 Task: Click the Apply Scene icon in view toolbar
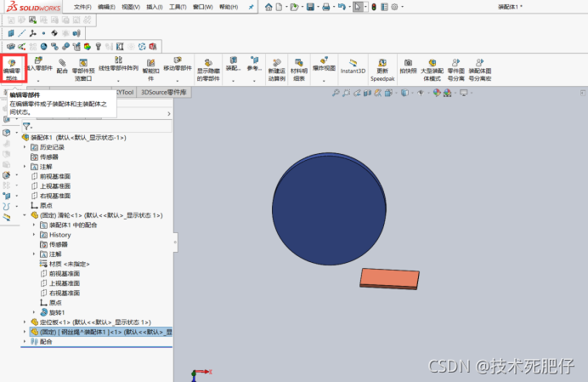point(447,93)
